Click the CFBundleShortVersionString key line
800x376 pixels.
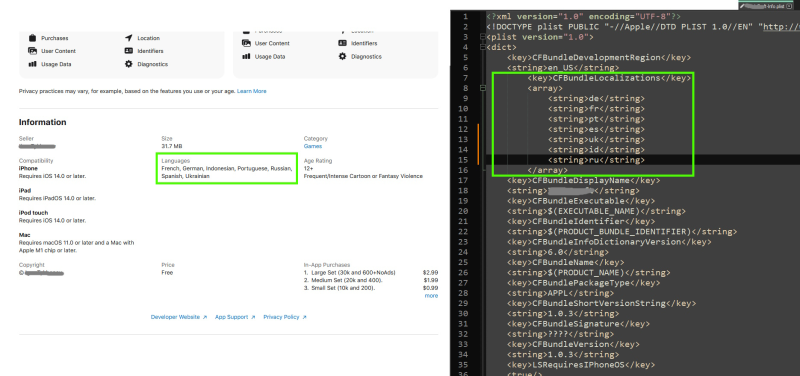pos(602,303)
